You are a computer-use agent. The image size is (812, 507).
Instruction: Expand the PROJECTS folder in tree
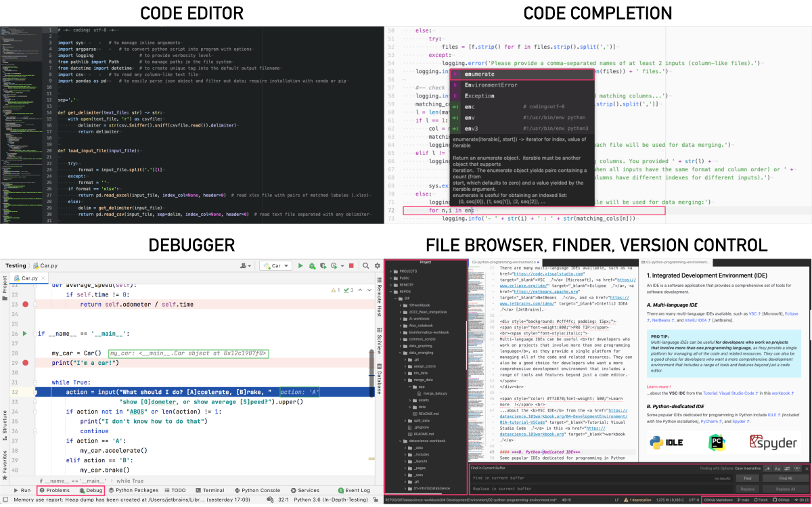click(x=389, y=270)
